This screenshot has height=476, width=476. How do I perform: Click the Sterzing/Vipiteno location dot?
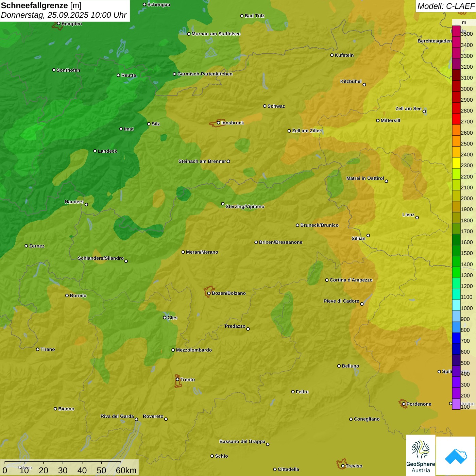click(223, 204)
